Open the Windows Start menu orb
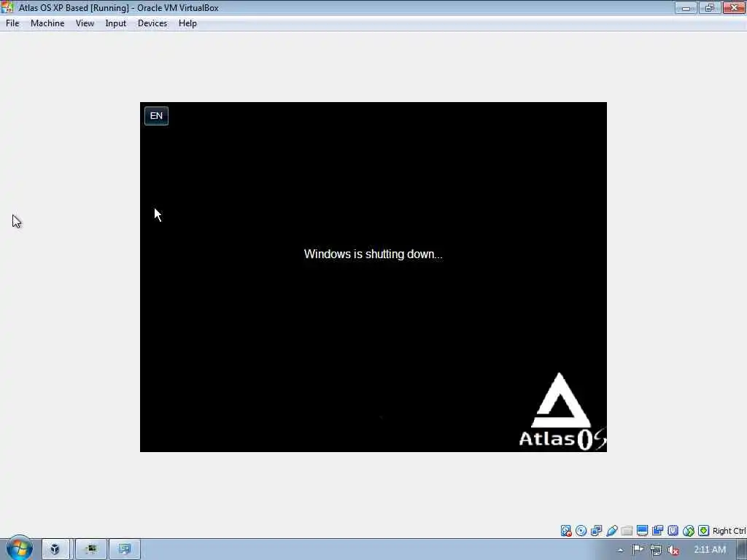Viewport: 747px width, 560px height. point(19,549)
